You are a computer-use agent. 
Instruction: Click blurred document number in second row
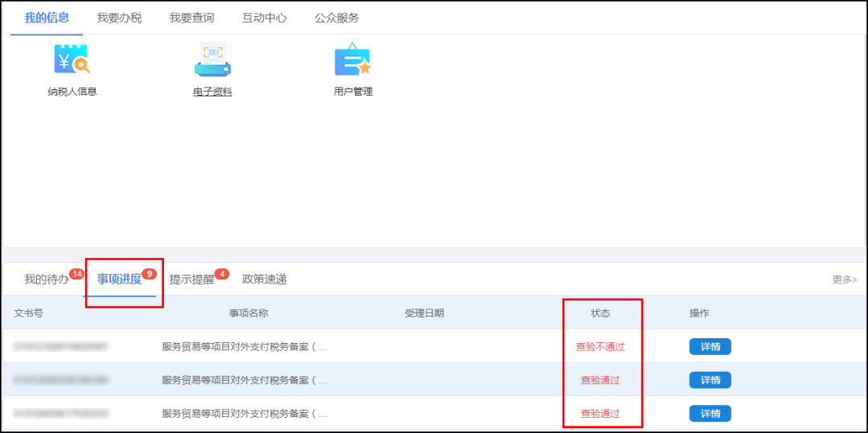point(61,380)
